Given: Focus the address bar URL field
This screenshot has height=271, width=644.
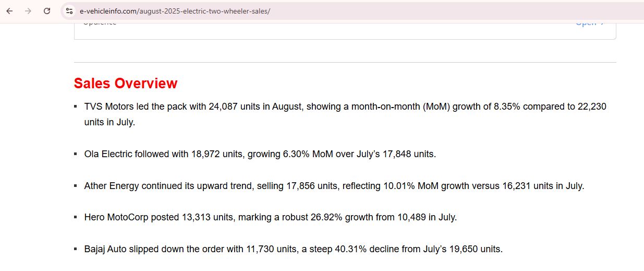Looking at the screenshot, I should [x=313, y=11].
